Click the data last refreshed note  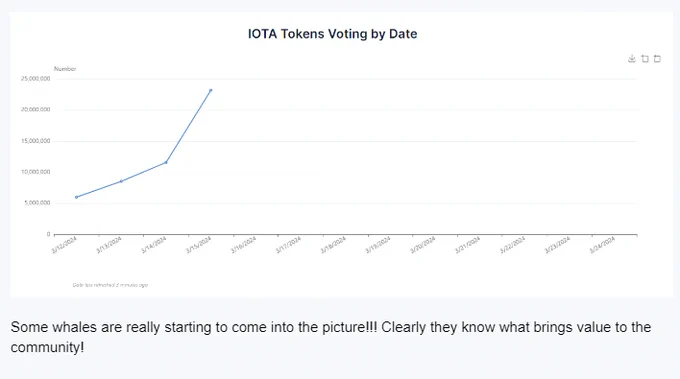pos(110,285)
